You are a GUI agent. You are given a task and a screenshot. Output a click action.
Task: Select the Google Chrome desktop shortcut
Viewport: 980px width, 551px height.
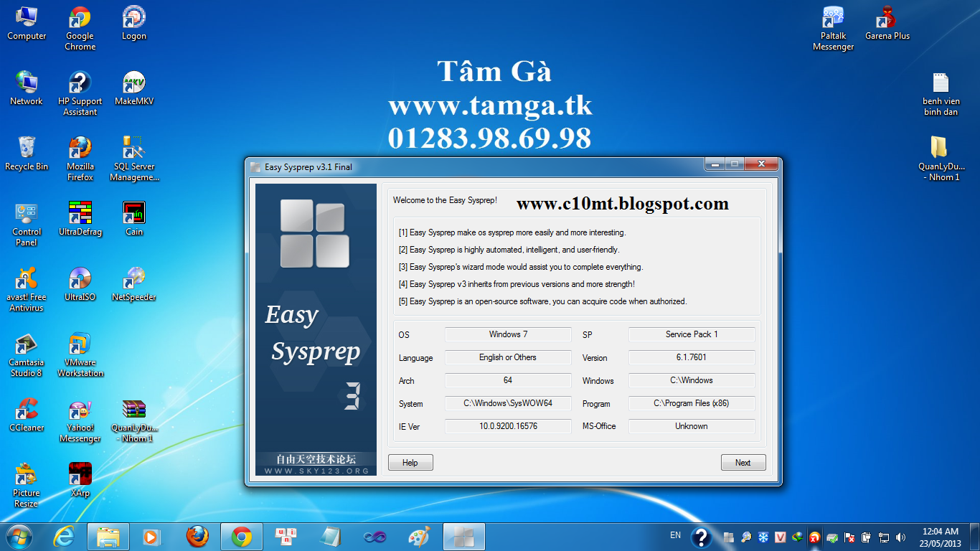[x=80, y=29]
